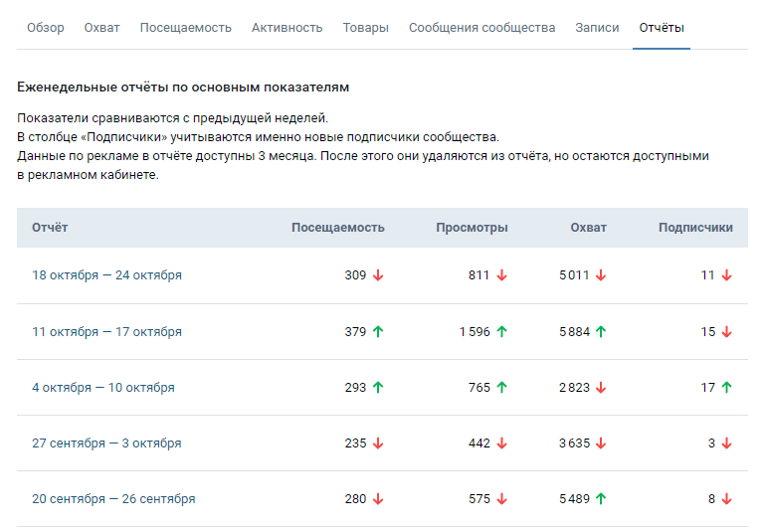
Task: Click the red down arrow next to 5 011
Action: pos(601,275)
